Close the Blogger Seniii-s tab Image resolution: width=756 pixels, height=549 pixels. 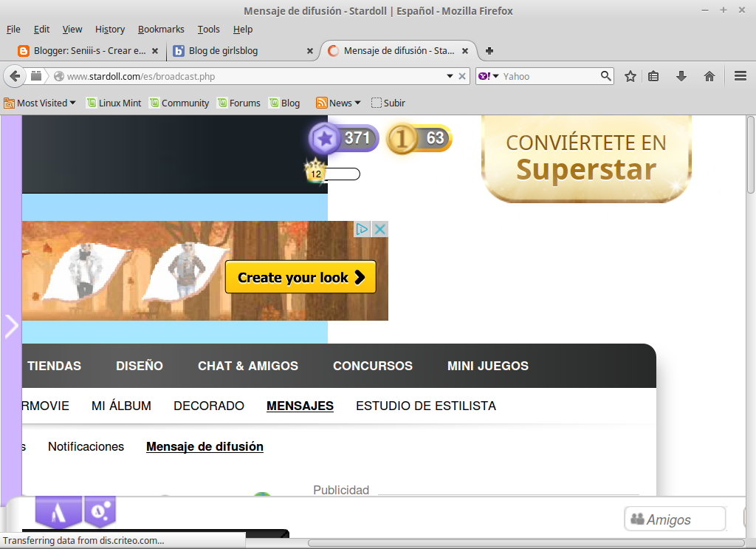(x=155, y=51)
